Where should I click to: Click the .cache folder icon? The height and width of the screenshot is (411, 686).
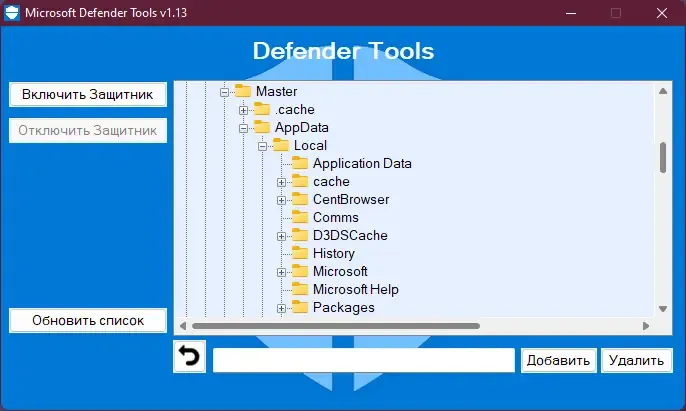click(x=262, y=109)
